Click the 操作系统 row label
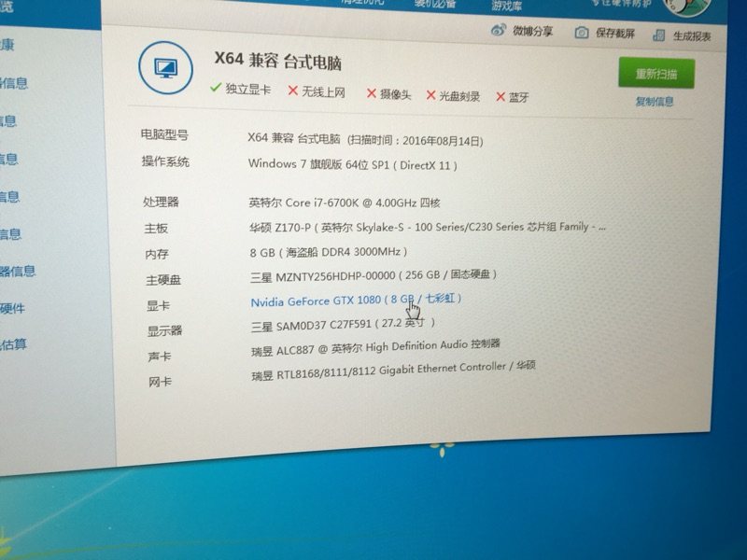The image size is (747, 560). [x=165, y=161]
